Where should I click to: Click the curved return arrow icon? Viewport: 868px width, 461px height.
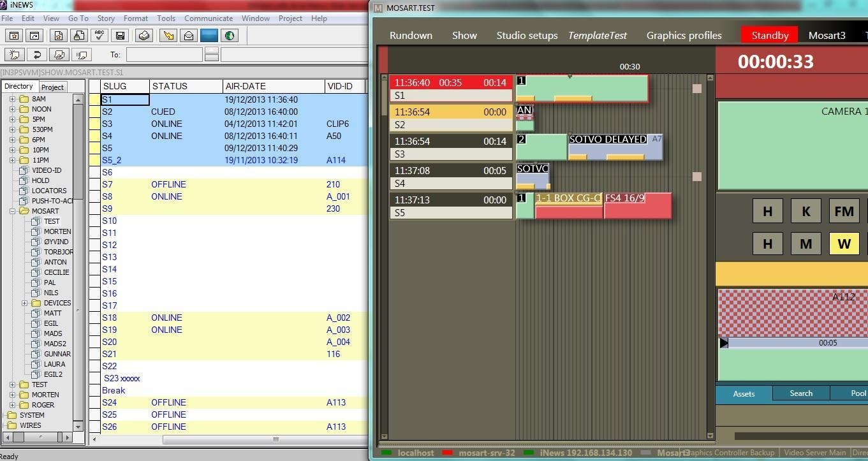(37, 55)
